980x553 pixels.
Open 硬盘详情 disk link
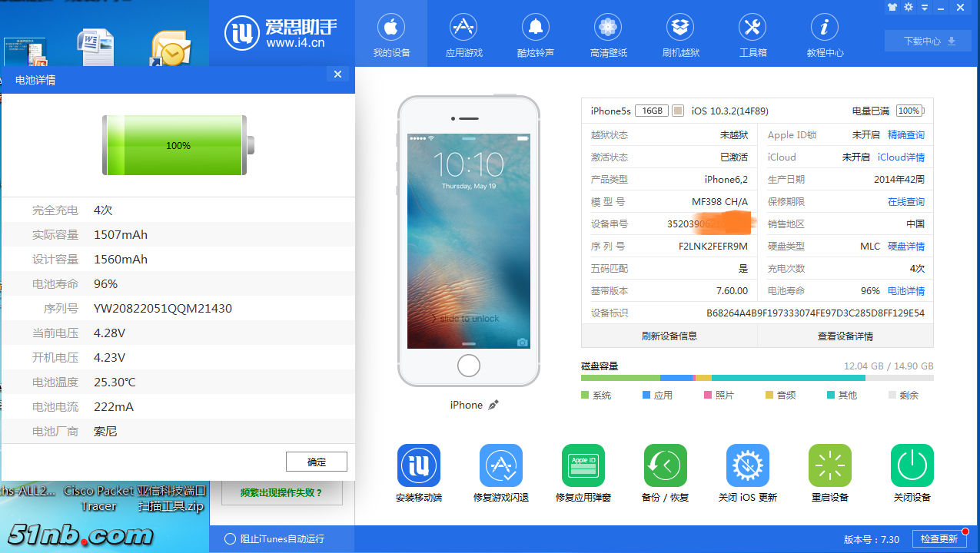tap(906, 246)
